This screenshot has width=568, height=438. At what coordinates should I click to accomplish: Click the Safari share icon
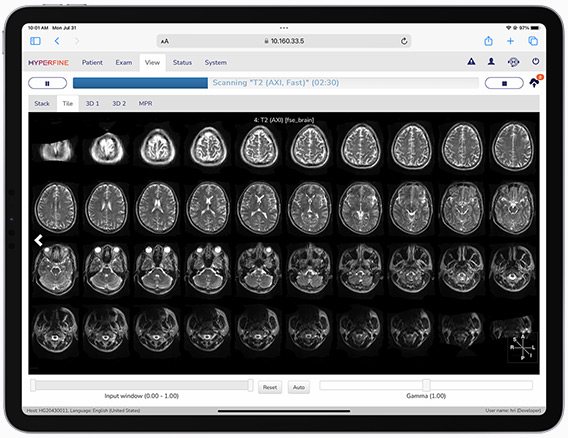(488, 41)
